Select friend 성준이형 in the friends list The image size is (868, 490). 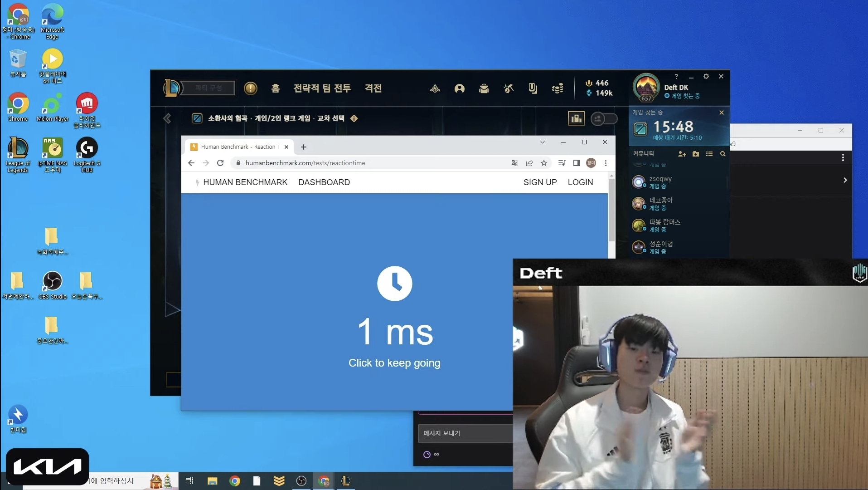(x=679, y=248)
